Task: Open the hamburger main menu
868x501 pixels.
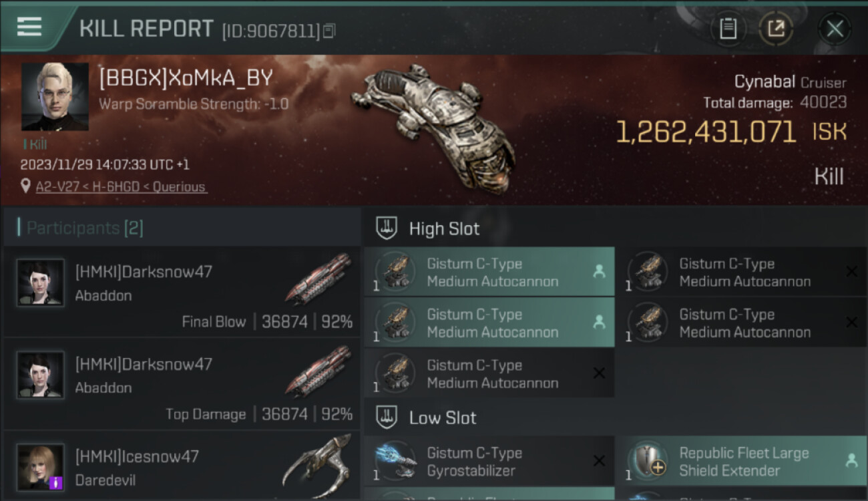Action: (x=29, y=27)
